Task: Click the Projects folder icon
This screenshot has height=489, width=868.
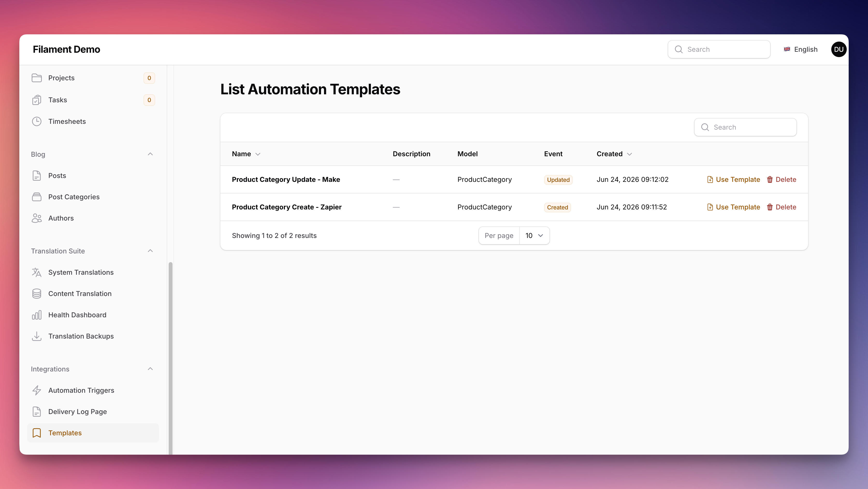Action: [36, 78]
